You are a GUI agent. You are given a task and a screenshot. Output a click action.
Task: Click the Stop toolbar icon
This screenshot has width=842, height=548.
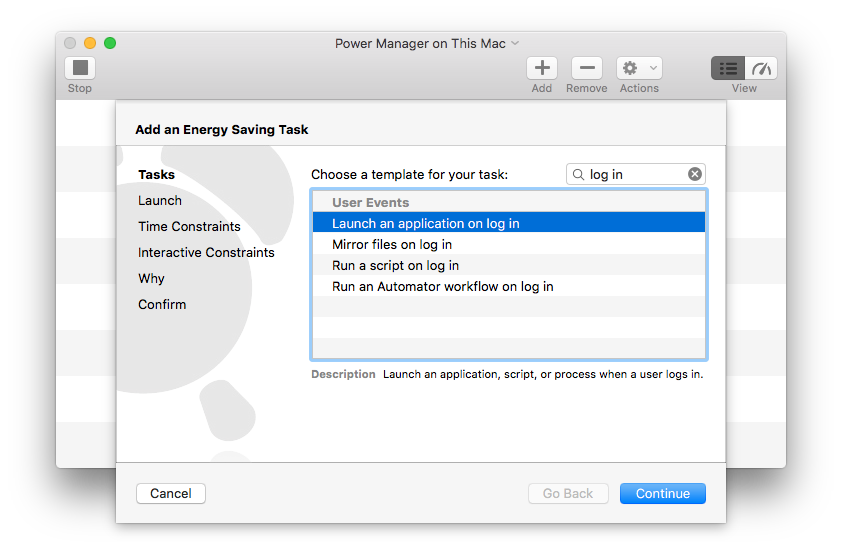click(x=80, y=68)
